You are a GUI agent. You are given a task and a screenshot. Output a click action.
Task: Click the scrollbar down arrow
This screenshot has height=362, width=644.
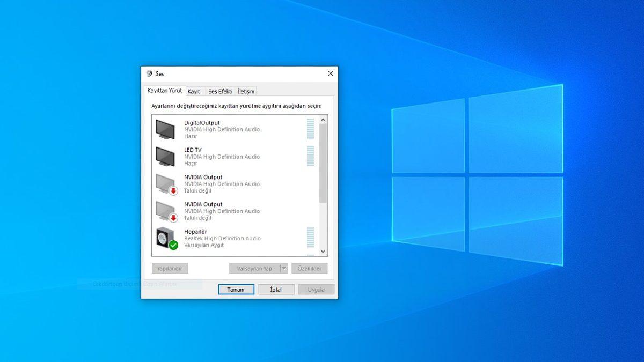pyautogui.click(x=323, y=251)
